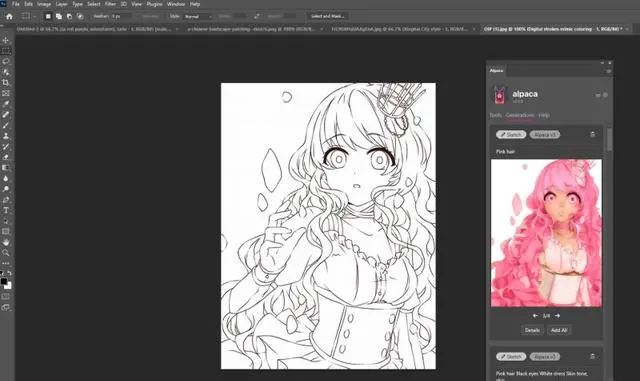640x381 pixels.
Task: Swap foreground and background colors
Action: [x=10, y=272]
